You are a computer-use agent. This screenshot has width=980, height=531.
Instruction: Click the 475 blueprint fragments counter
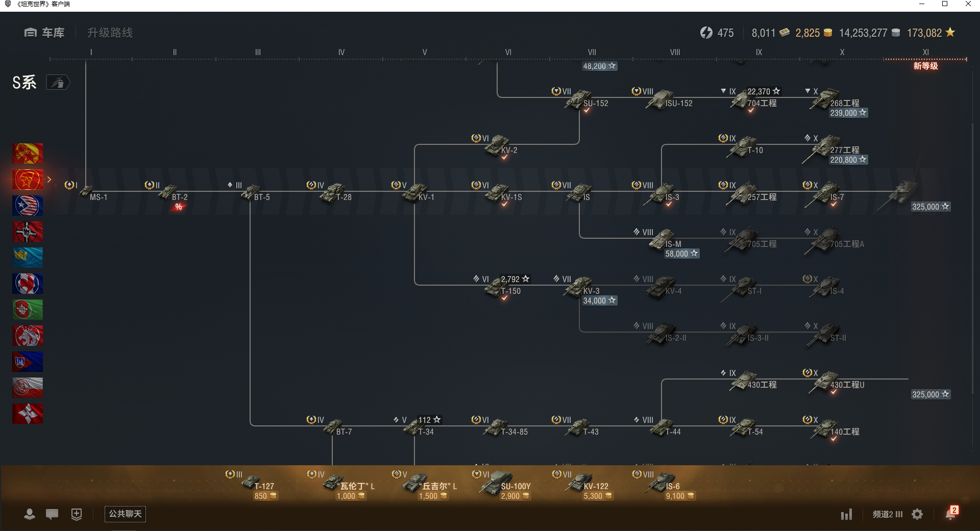point(717,33)
